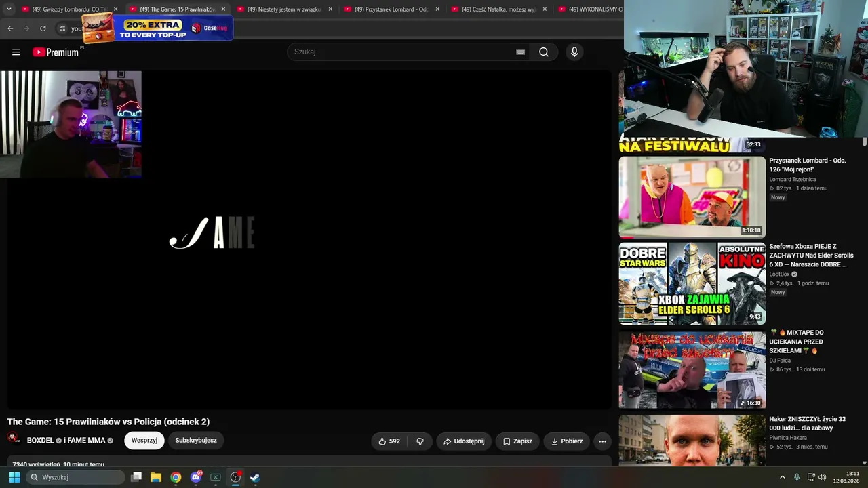Open Windows Start menu

pyautogui.click(x=14, y=477)
